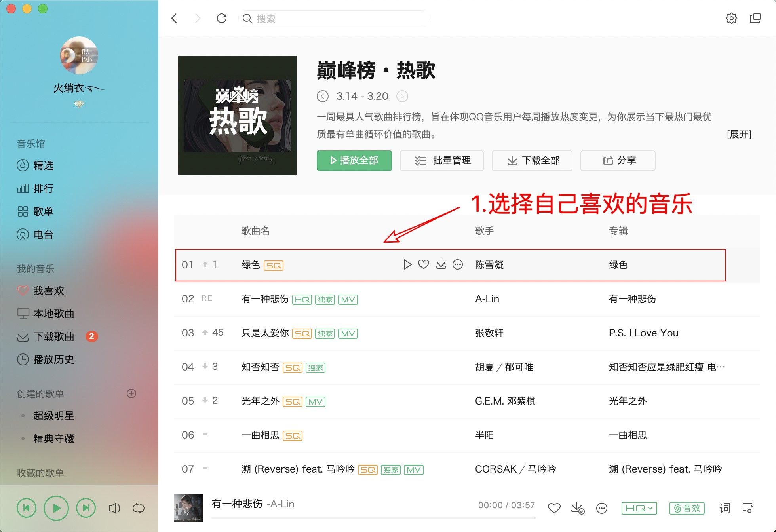Open 音效 sound effects button
776x532 pixels.
click(x=687, y=508)
